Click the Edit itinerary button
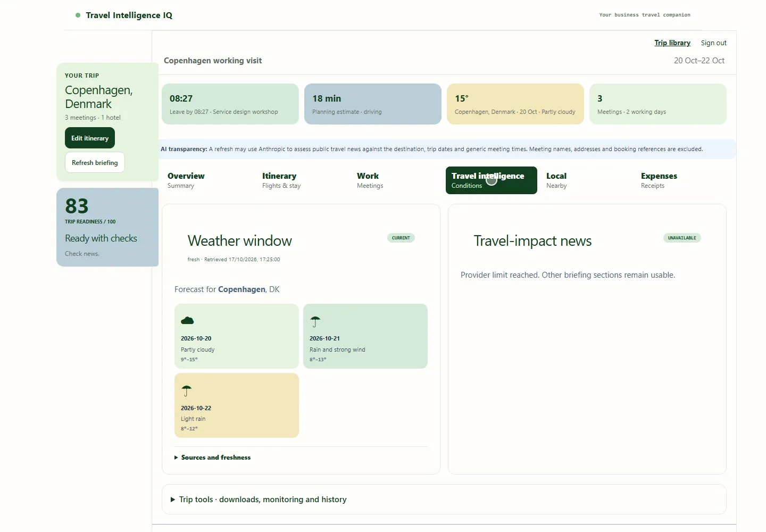The width and height of the screenshot is (766, 532). coord(90,138)
